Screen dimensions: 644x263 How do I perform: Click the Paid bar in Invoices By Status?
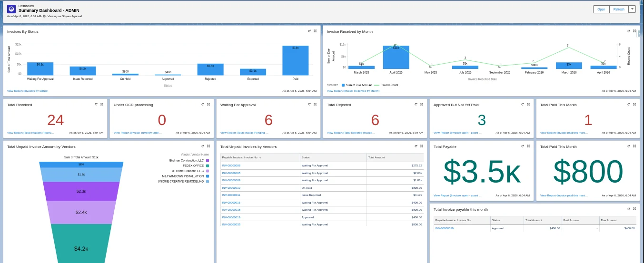tap(295, 60)
